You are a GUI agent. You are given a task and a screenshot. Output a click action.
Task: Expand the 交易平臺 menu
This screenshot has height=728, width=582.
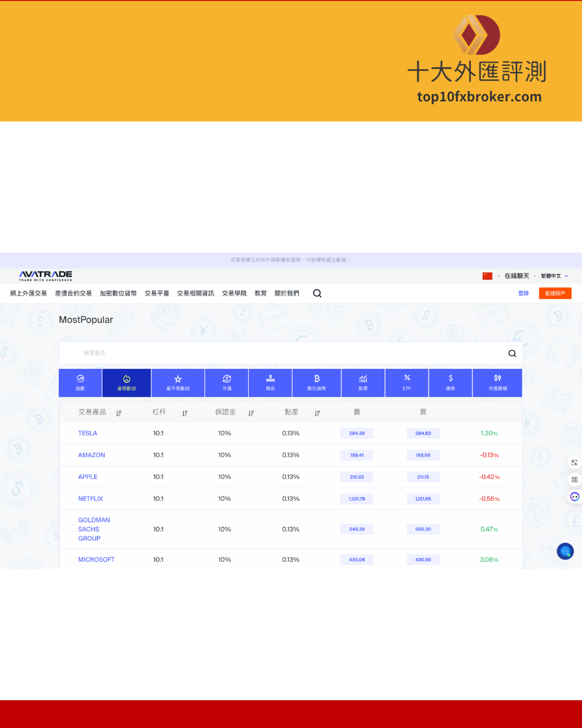pyautogui.click(x=157, y=293)
